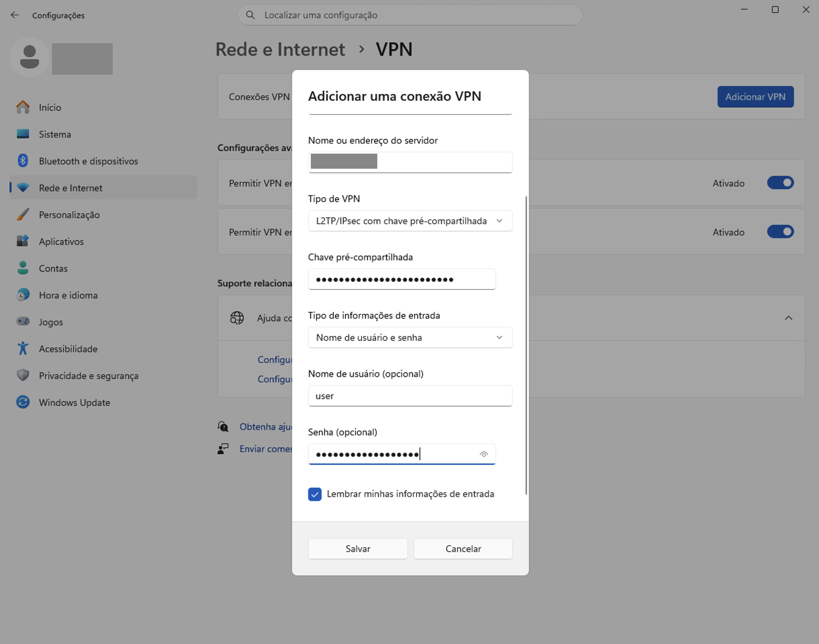Viewport: 819px width, 644px height.
Task: Open Personalização settings page
Action: click(103, 214)
